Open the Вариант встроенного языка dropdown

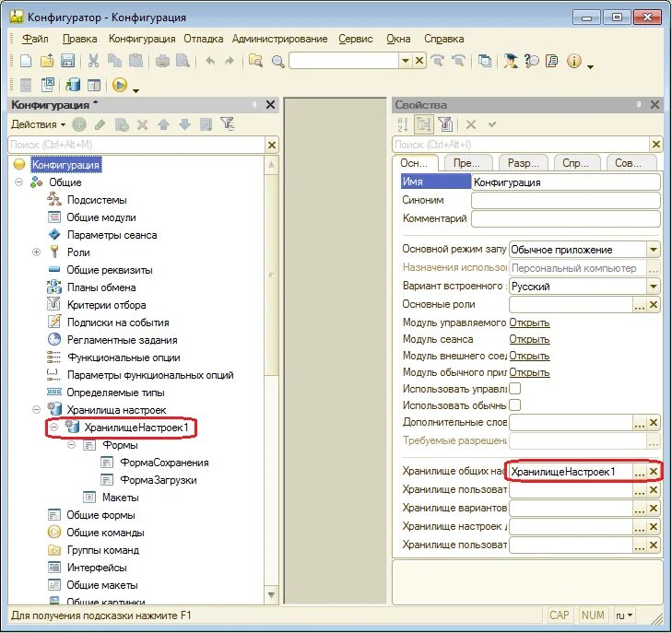click(x=654, y=286)
